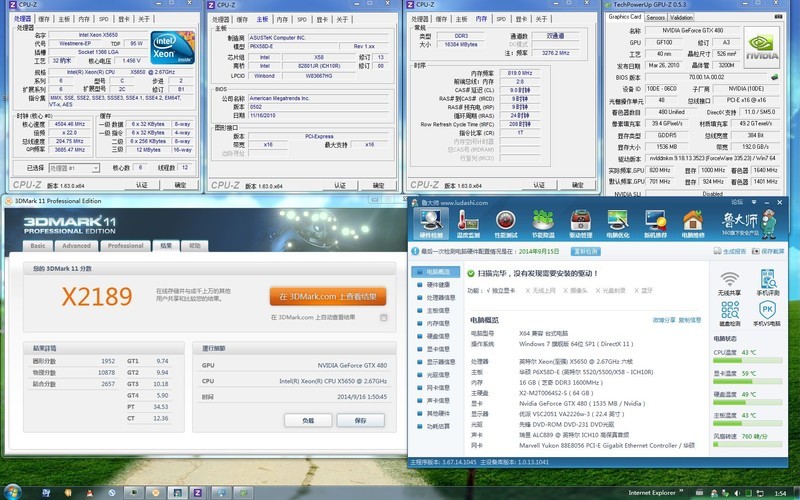The height and width of the screenshot is (500, 800).
Task: Click 保存截屏 save screenshot in Ludashi
Action: pyautogui.click(x=768, y=251)
